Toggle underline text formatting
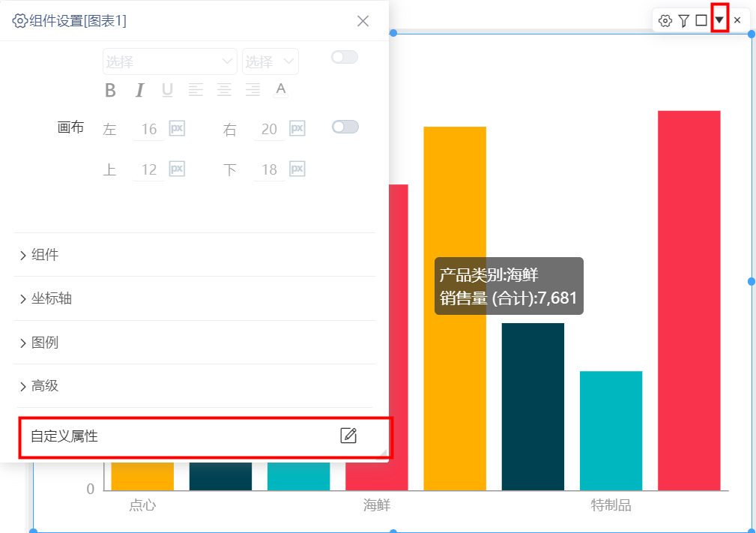This screenshot has height=533, width=756. (x=167, y=90)
